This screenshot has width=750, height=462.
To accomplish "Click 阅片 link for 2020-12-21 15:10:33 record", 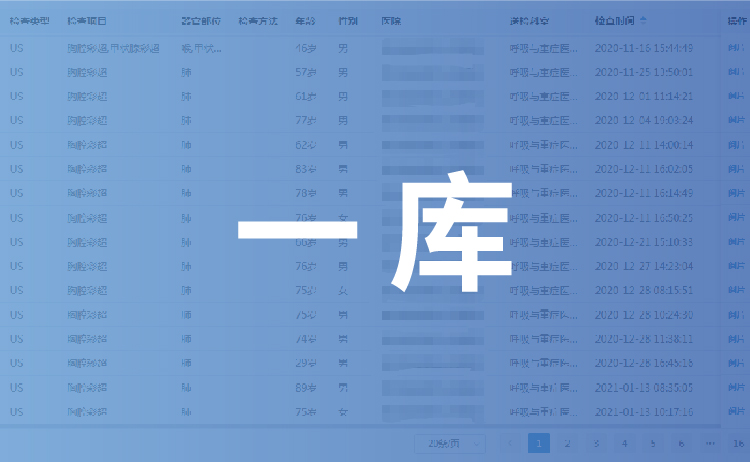I will 736,242.
